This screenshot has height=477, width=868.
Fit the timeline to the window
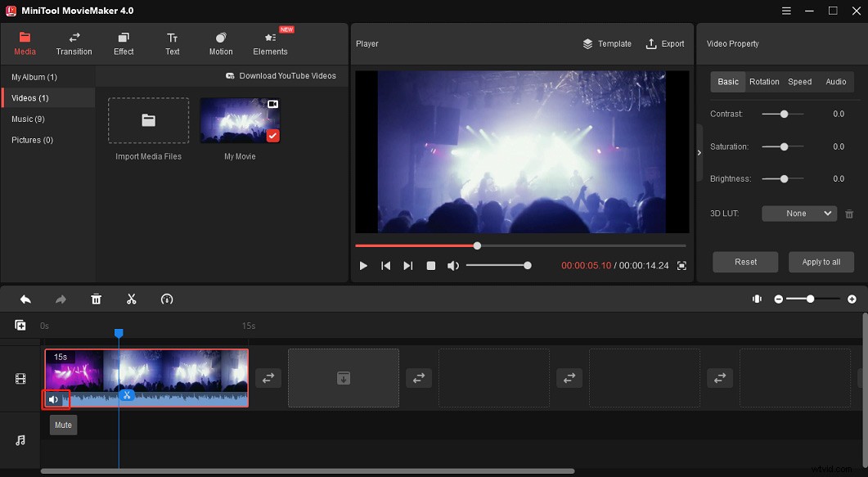[757, 299]
